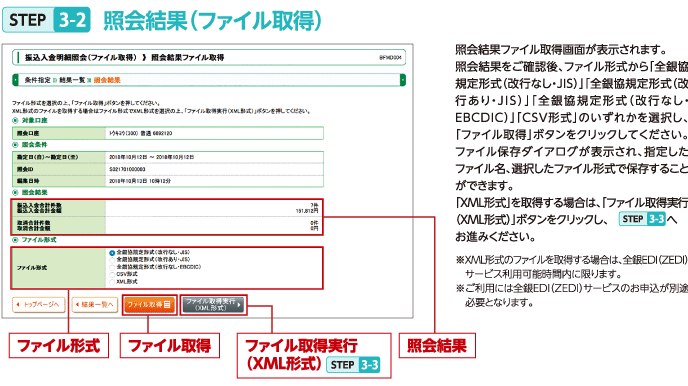The width and height of the screenshot is (688, 386).
Task: Select 全銀協規定形式(改行あり・JIS) file format radio
Action: pos(112,260)
